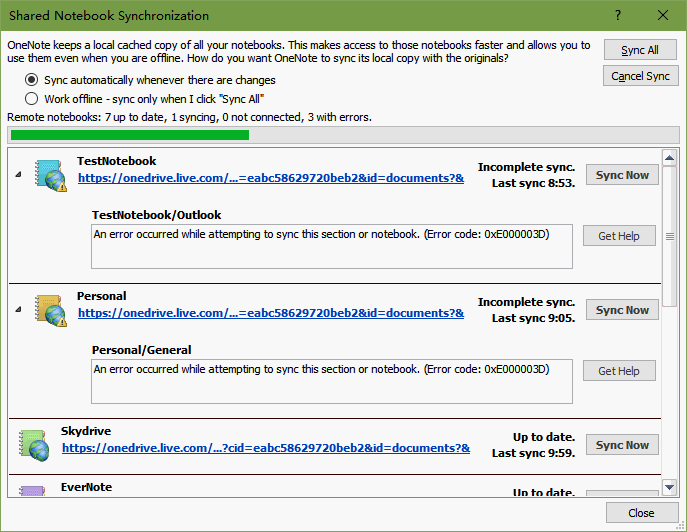Click the Skydrive notebook icon
This screenshot has width=687, height=532.
point(34,445)
